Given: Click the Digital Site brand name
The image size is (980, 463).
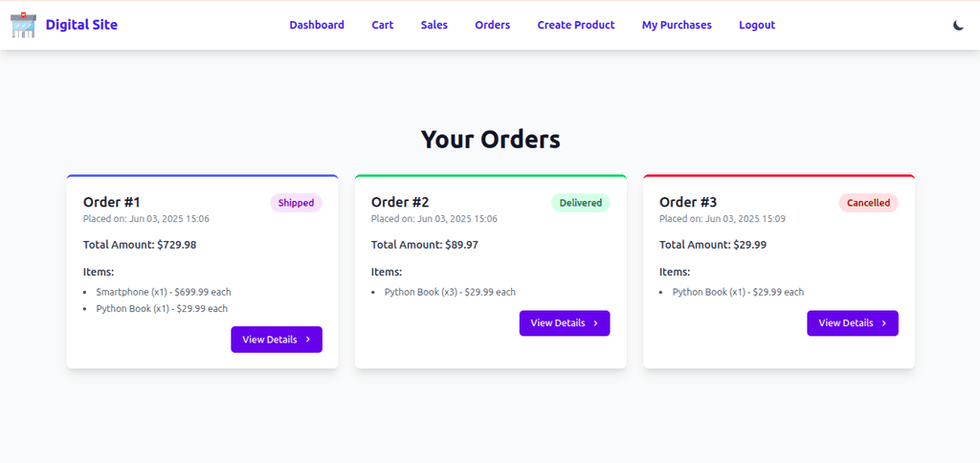Looking at the screenshot, I should point(81,25).
